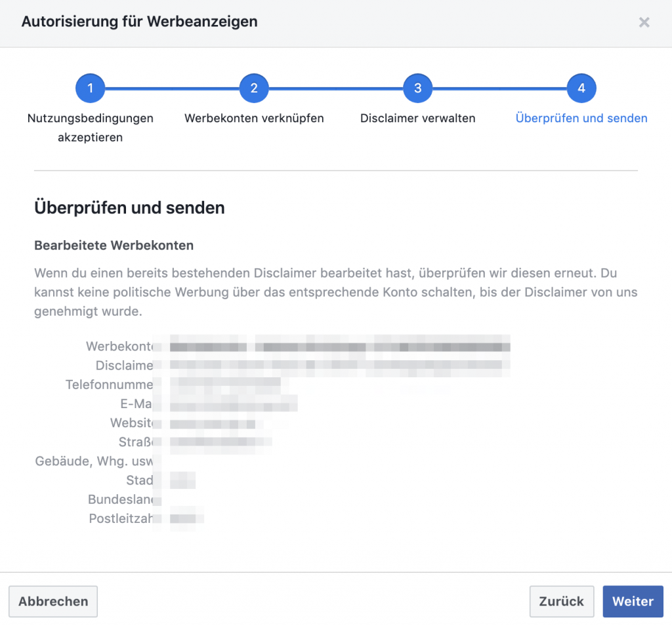Click the blurred Website value
This screenshot has height=626, width=672.
tap(212, 423)
